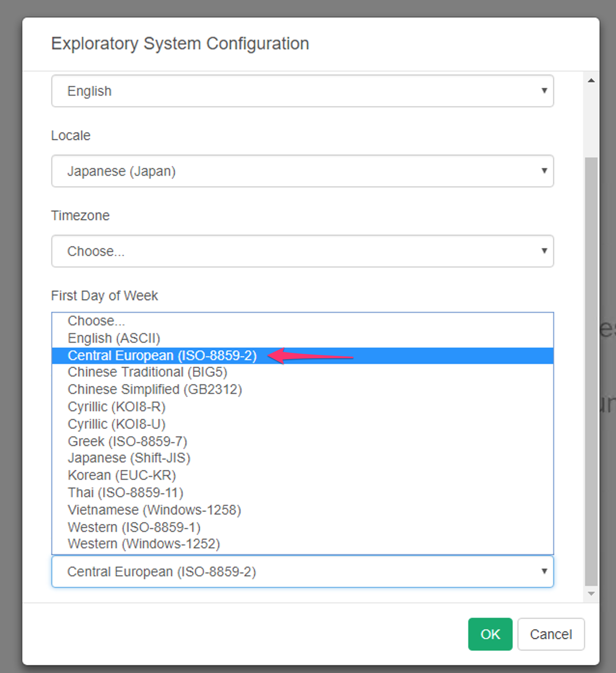This screenshot has height=673, width=616.
Task: Choose Korean (EUC-KR) encoding
Action: [x=122, y=476]
